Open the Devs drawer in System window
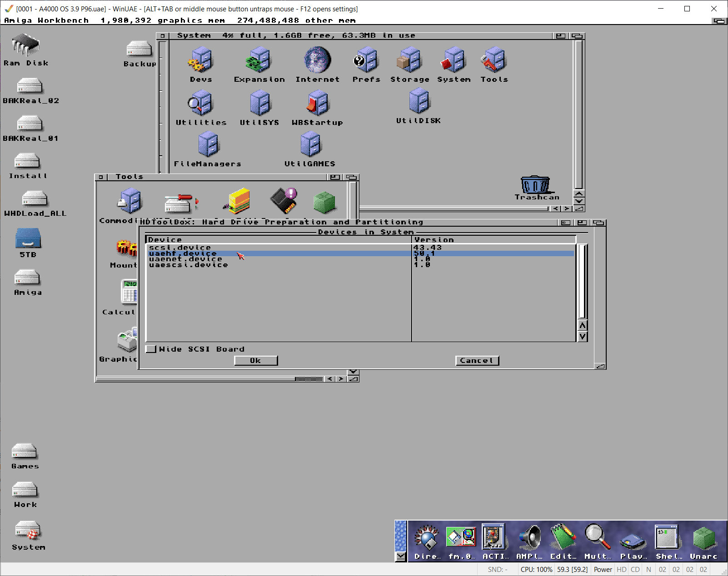 (x=201, y=65)
